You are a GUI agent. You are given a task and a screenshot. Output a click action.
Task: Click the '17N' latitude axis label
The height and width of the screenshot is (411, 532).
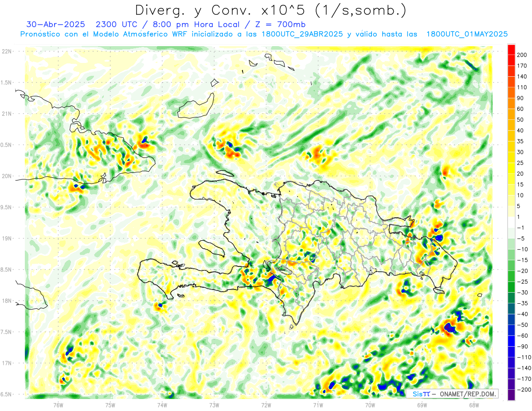[x=7, y=363]
